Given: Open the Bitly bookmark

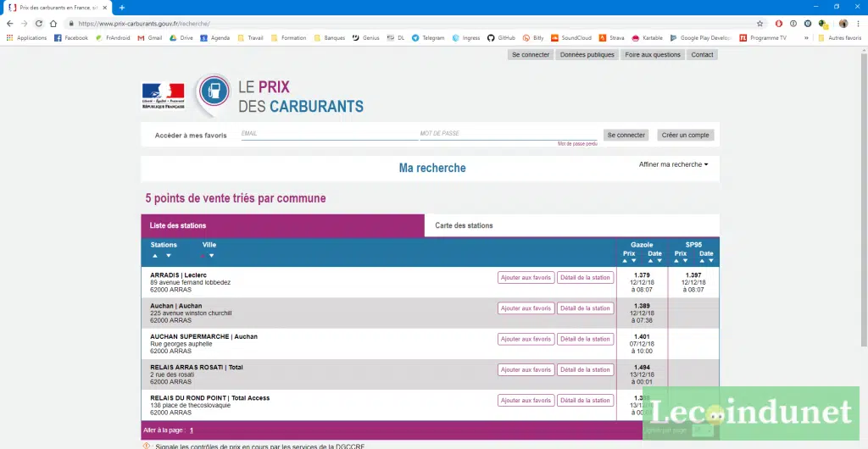Looking at the screenshot, I should point(534,38).
